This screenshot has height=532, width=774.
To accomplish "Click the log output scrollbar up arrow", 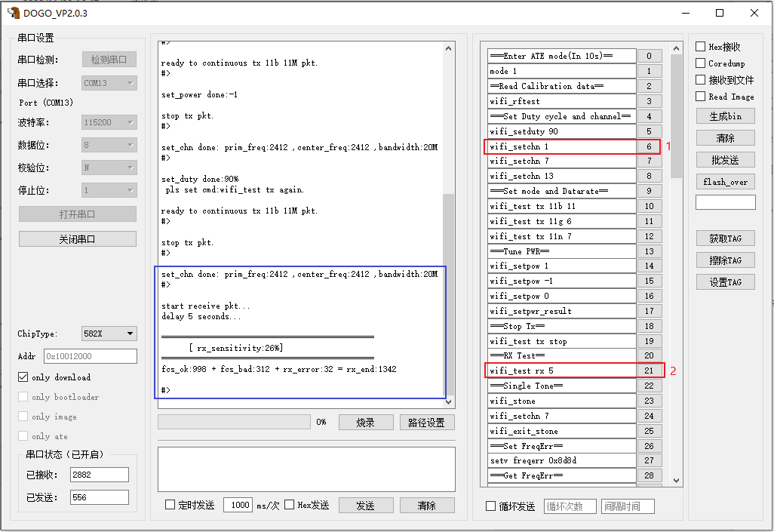I will (448, 48).
